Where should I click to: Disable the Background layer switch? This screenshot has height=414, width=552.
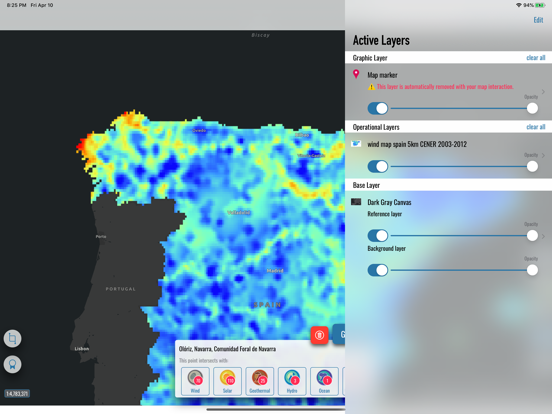point(378,270)
